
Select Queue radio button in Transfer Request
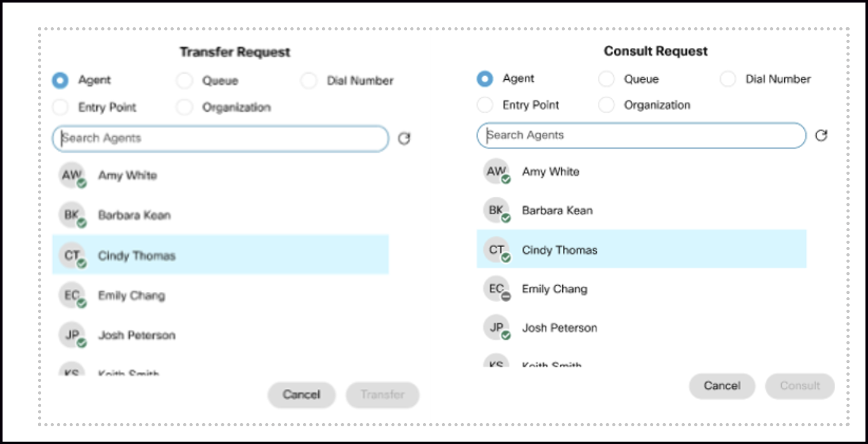[x=185, y=80]
